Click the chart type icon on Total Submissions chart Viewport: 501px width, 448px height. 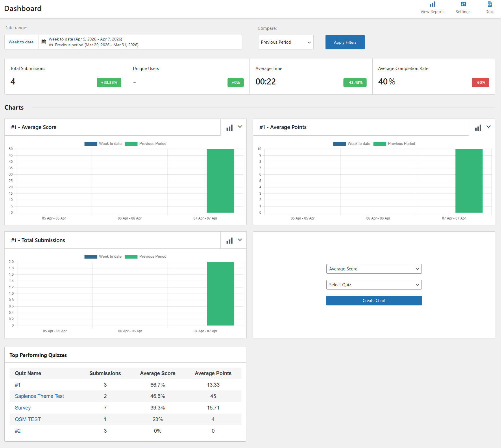click(230, 240)
